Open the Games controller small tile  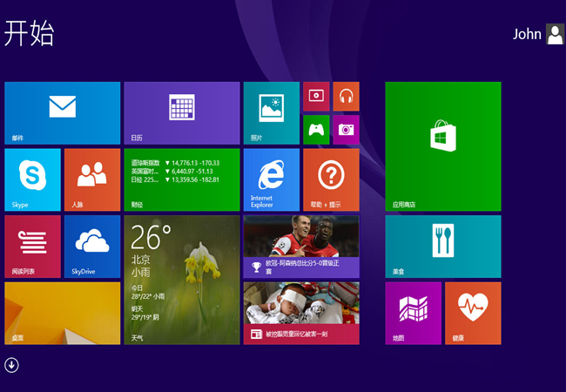click(316, 130)
